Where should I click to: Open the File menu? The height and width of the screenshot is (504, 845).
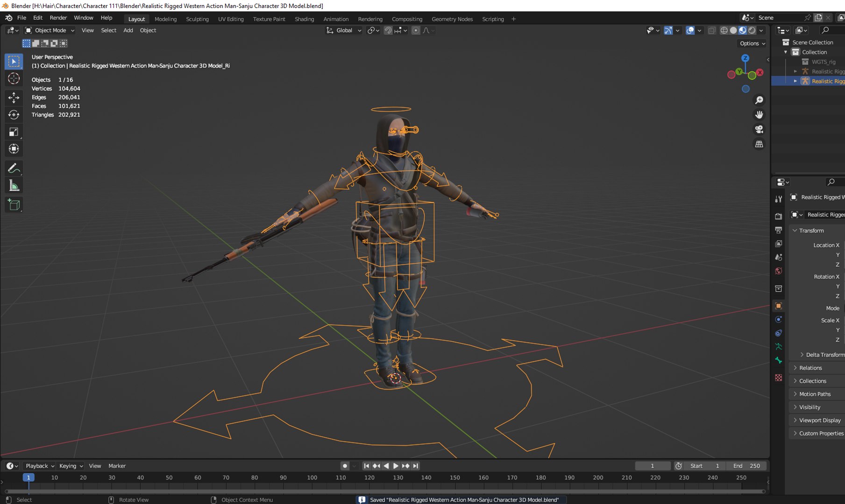point(21,18)
